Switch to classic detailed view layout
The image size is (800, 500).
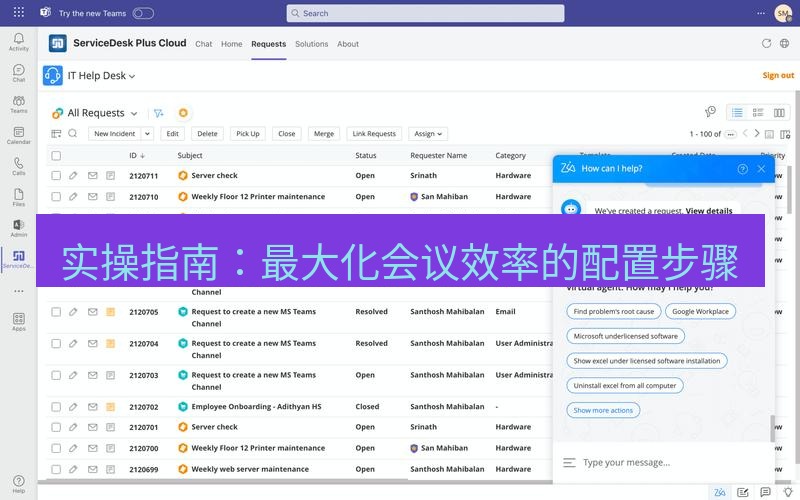758,113
